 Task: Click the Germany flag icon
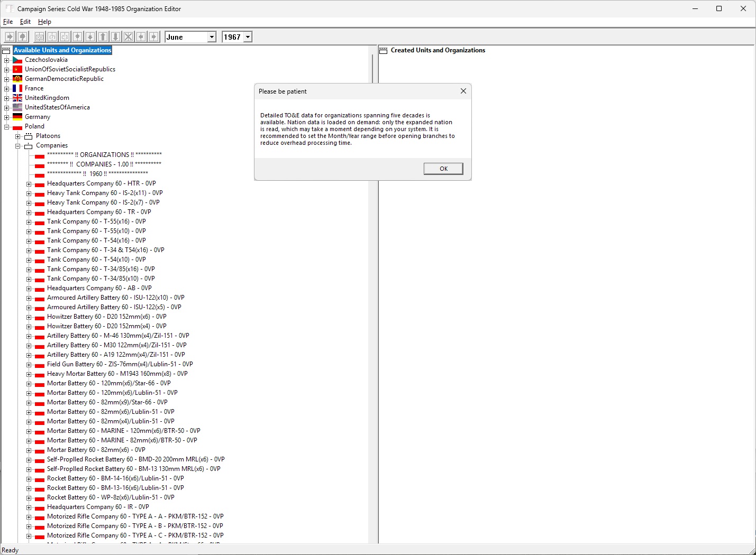click(x=17, y=117)
